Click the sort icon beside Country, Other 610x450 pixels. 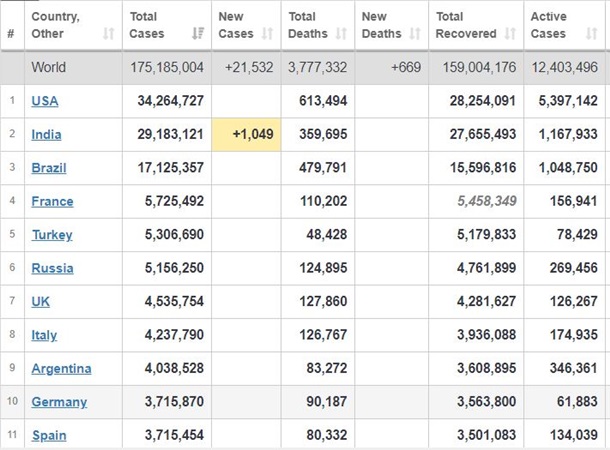click(x=108, y=34)
